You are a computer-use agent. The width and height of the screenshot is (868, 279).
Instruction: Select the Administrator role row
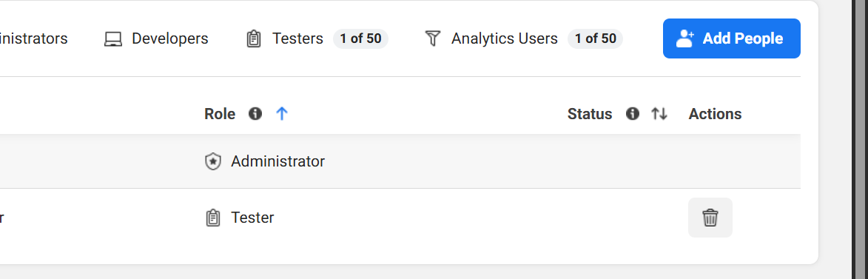pos(400,161)
